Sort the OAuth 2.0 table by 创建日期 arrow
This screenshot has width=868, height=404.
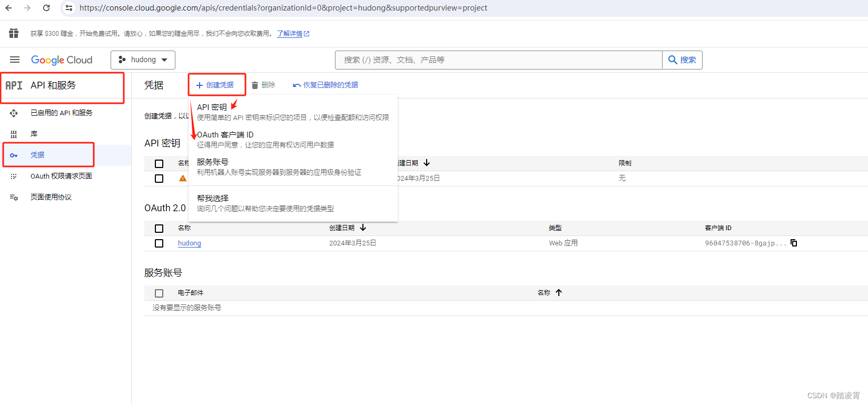pos(363,228)
